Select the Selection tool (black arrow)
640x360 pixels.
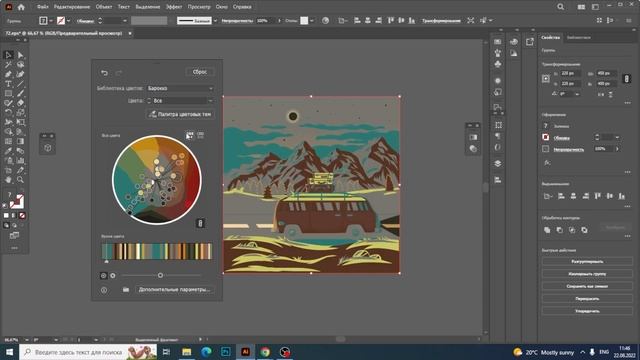click(x=8, y=55)
